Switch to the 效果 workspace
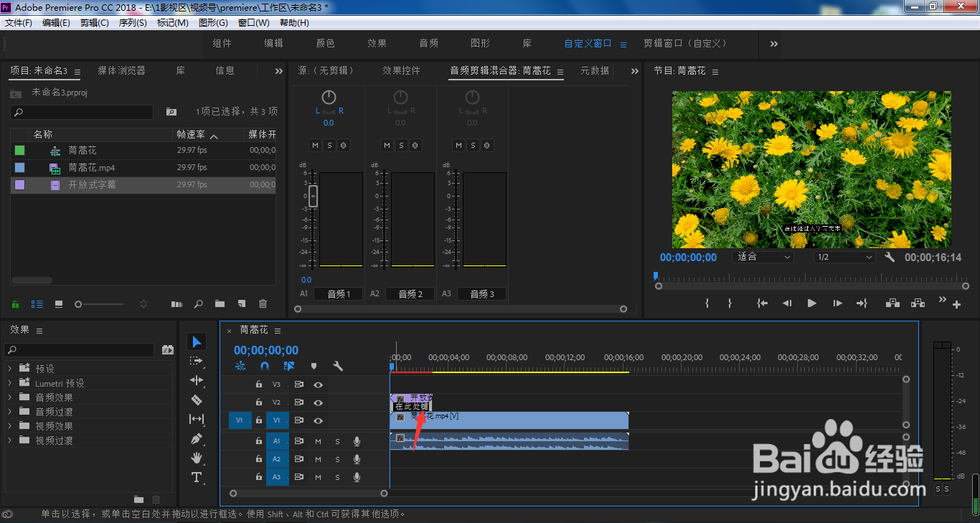 tap(377, 43)
